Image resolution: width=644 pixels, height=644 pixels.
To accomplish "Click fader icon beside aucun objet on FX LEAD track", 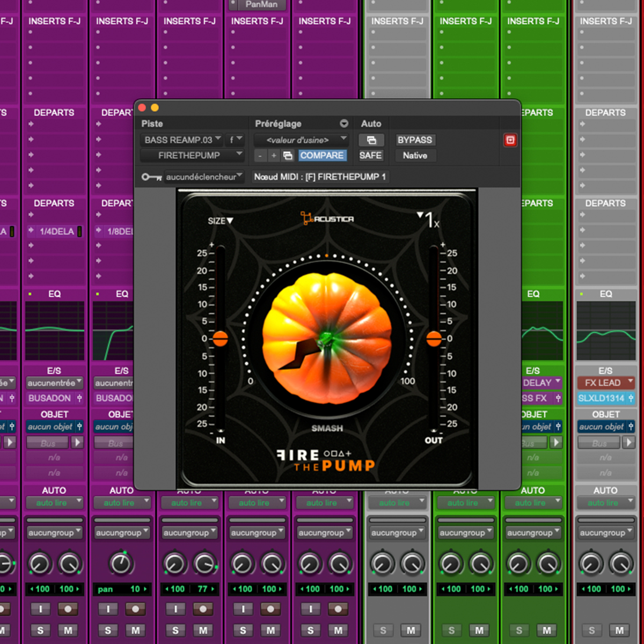I will click(x=631, y=427).
